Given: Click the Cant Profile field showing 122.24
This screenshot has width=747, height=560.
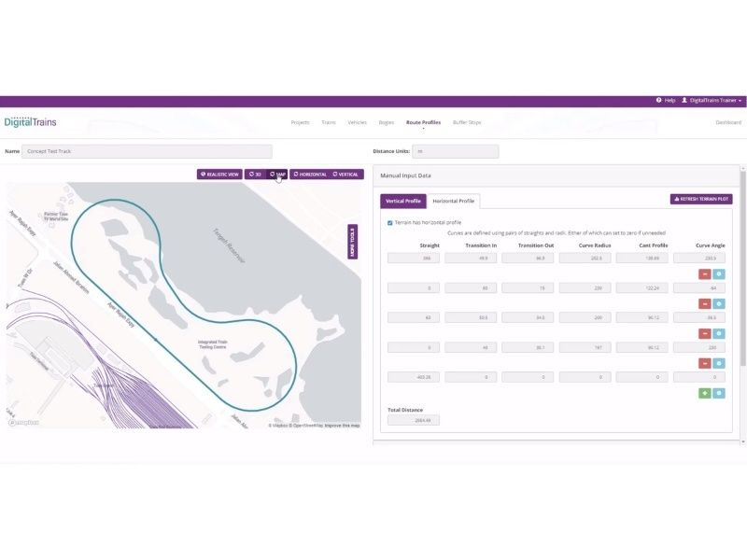Looking at the screenshot, I should 642,288.
